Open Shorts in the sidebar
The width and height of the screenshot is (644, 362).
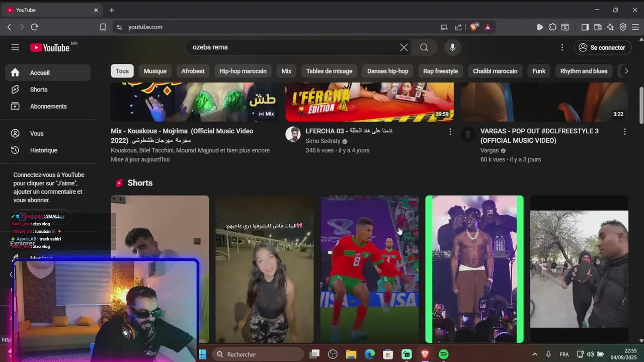(x=48, y=89)
